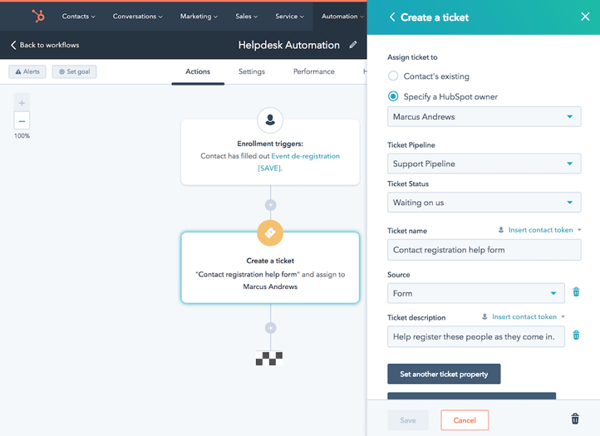
Task: Click the zoom out minus button
Action: click(22, 121)
